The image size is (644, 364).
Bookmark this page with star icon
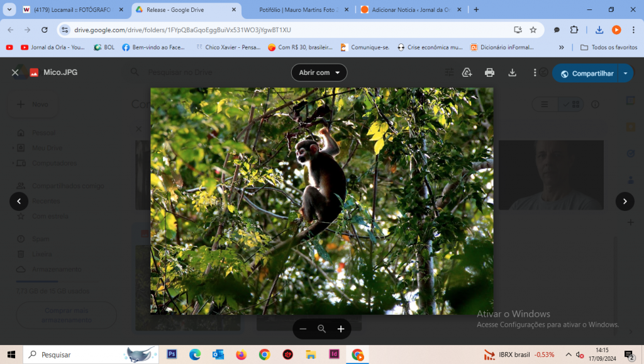[533, 30]
